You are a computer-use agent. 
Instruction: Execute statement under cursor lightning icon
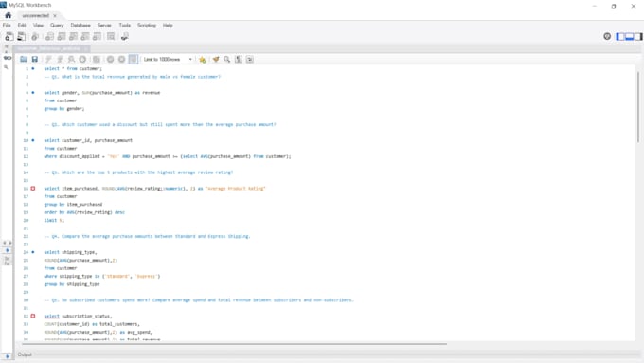coord(60,59)
